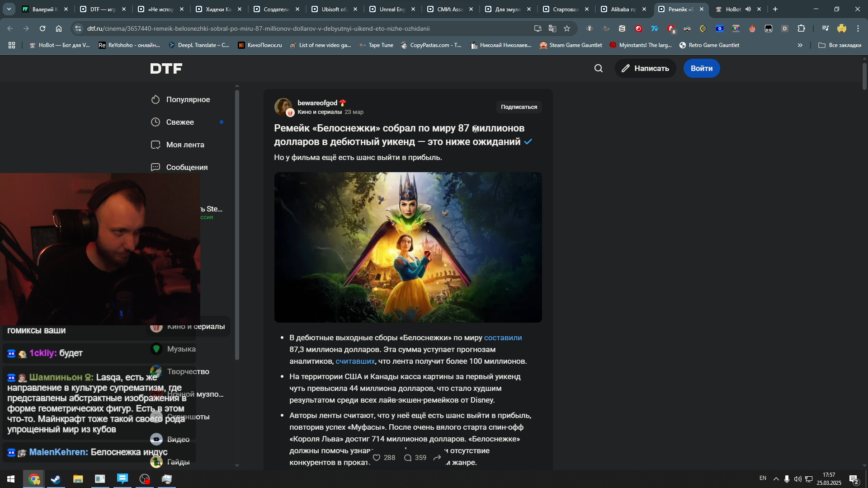The image size is (868, 488).
Task: Open File Explorer from the taskbar
Action: coord(78,479)
